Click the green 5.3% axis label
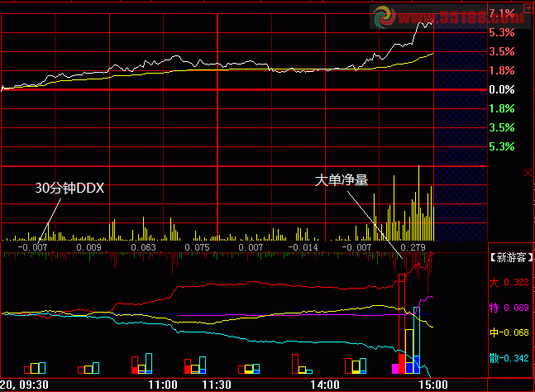Image resolution: width=535 pixels, height=392 pixels. pyautogui.click(x=502, y=146)
